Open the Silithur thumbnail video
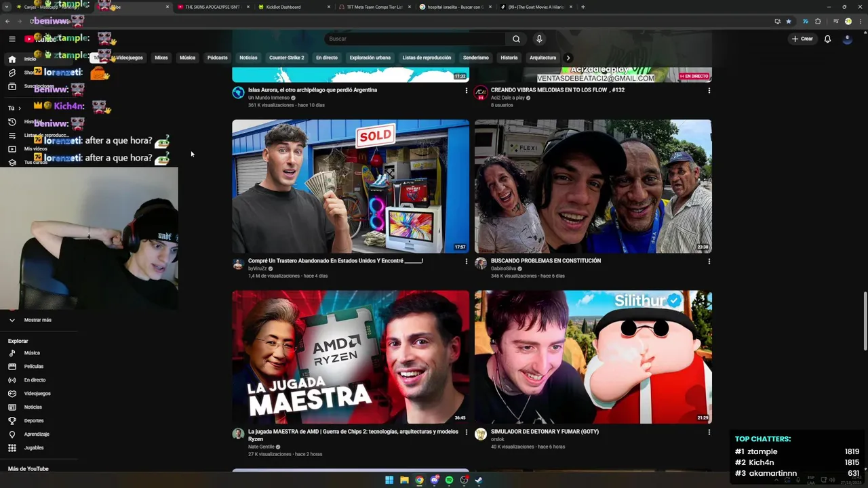 [x=593, y=357]
